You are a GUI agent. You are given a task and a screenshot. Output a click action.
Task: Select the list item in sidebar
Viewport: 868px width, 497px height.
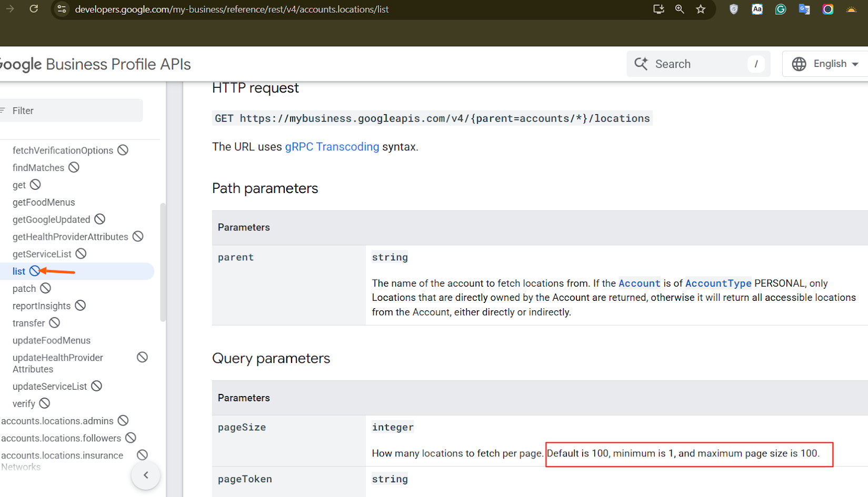pyautogui.click(x=19, y=271)
